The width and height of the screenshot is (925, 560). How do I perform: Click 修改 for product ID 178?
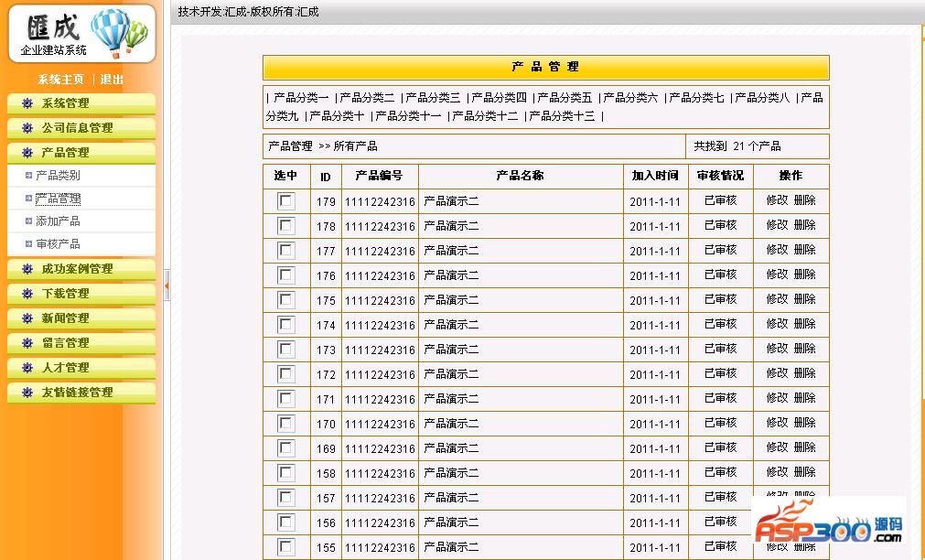click(777, 225)
